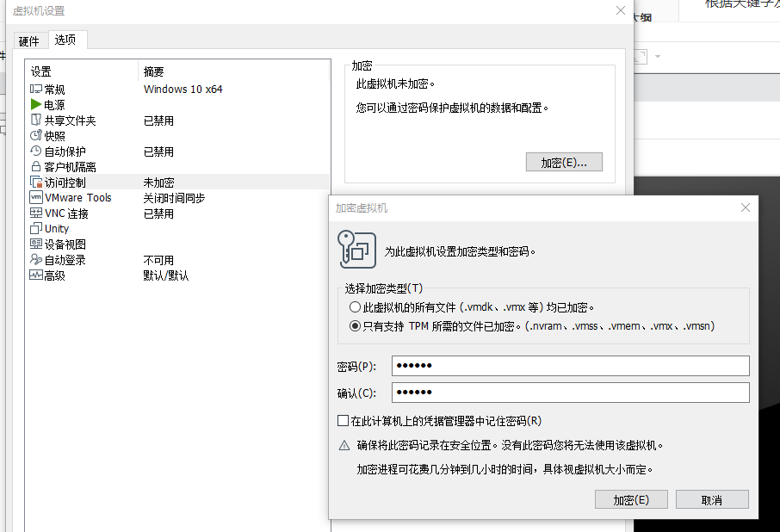The height and width of the screenshot is (532, 780).
Task: Click the VNC 连接 icon
Action: tap(36, 213)
